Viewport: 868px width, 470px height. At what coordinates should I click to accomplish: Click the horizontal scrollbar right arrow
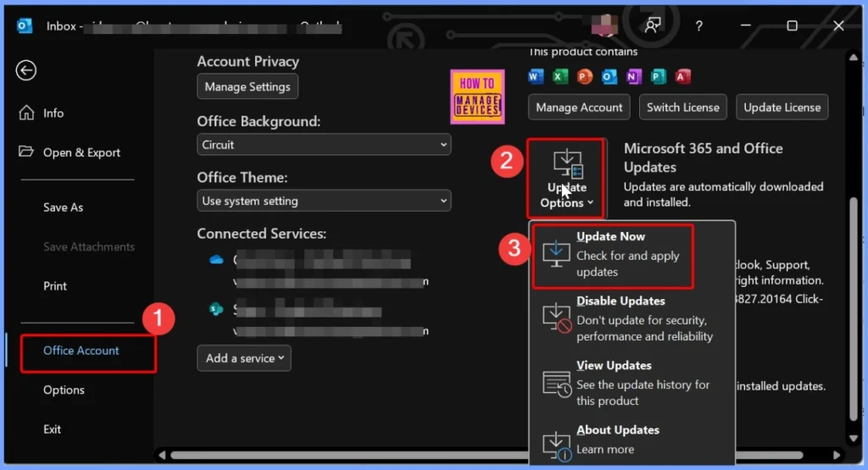[x=837, y=456]
